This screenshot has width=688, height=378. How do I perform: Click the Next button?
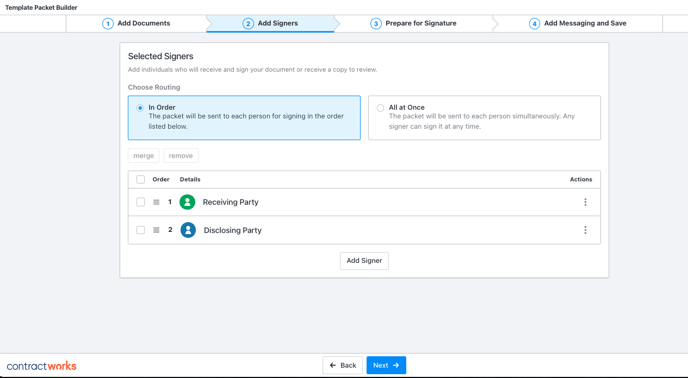[386, 365]
